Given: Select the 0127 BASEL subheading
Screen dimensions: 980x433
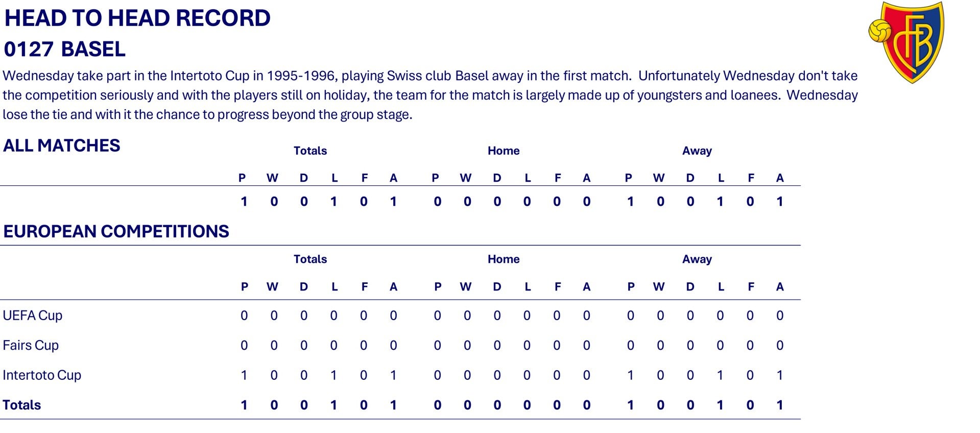Looking at the screenshot, I should click(64, 50).
